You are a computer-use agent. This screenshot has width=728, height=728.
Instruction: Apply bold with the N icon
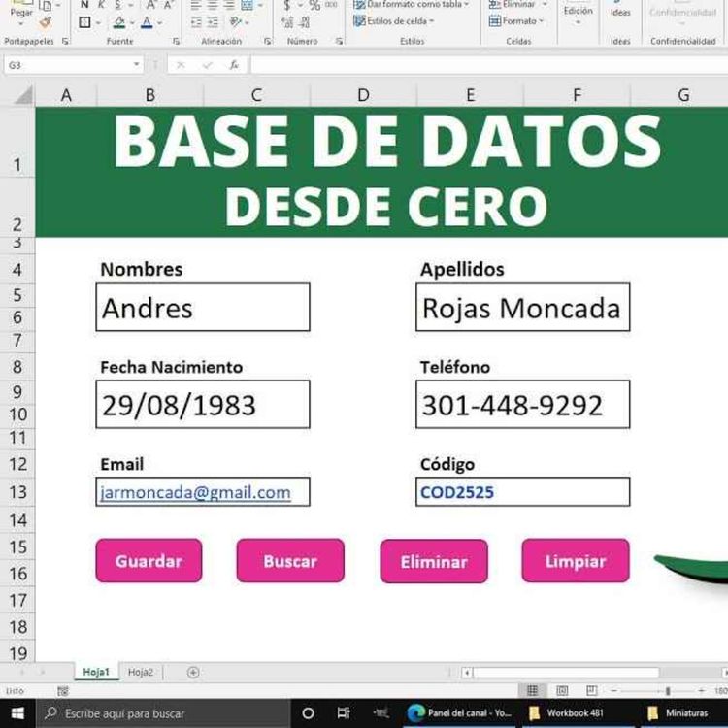84,5
